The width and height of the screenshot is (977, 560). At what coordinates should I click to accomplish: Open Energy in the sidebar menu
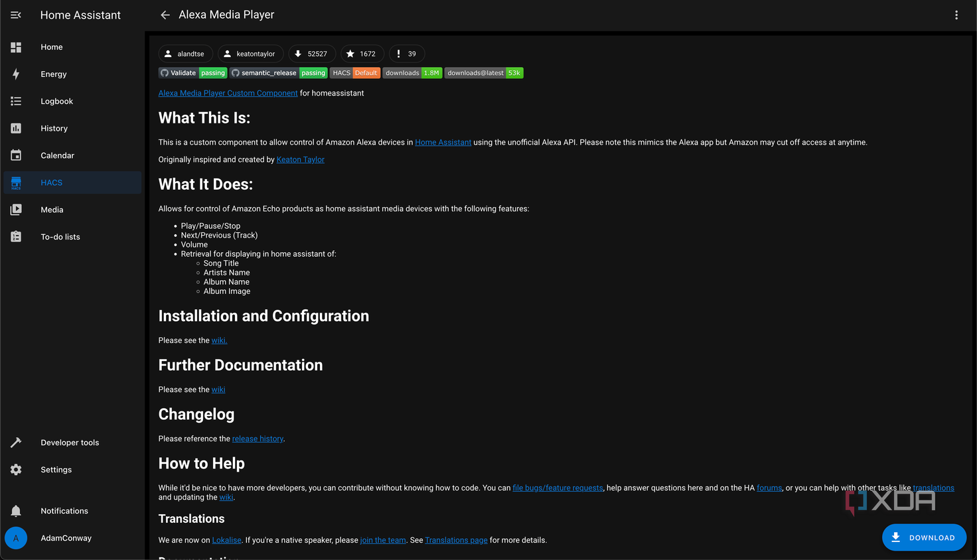coord(72,74)
